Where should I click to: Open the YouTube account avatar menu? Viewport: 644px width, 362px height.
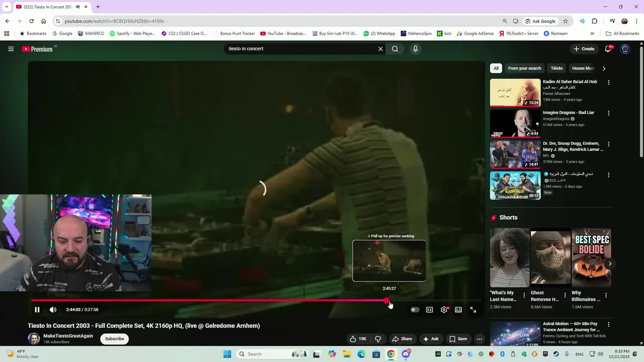[625, 49]
